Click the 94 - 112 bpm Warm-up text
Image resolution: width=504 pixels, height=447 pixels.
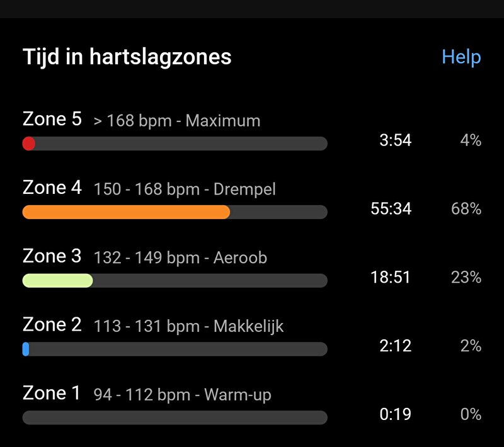pyautogui.click(x=182, y=395)
